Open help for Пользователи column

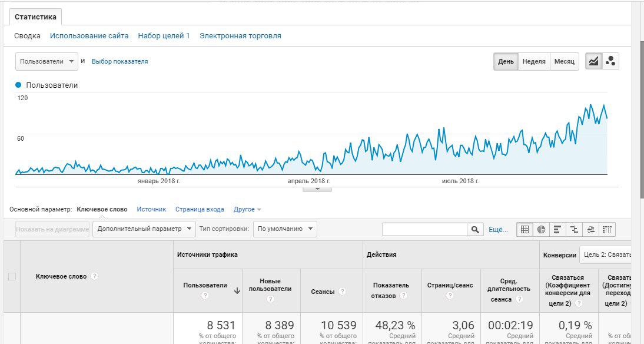click(x=205, y=296)
